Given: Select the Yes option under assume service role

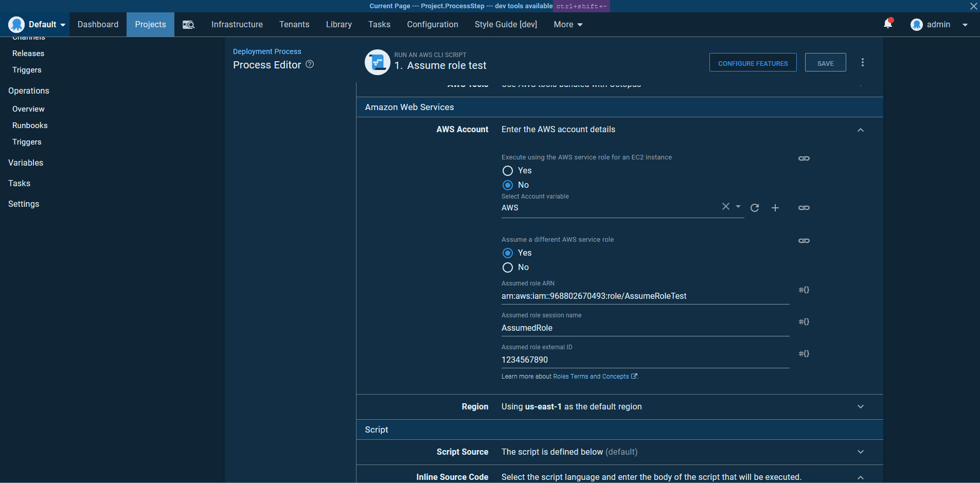Looking at the screenshot, I should coord(507,253).
